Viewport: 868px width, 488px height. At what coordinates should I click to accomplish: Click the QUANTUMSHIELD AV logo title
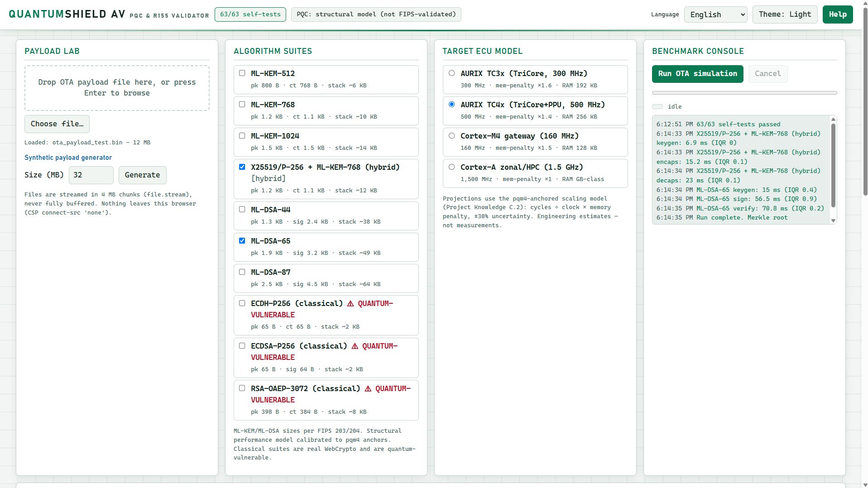point(67,14)
